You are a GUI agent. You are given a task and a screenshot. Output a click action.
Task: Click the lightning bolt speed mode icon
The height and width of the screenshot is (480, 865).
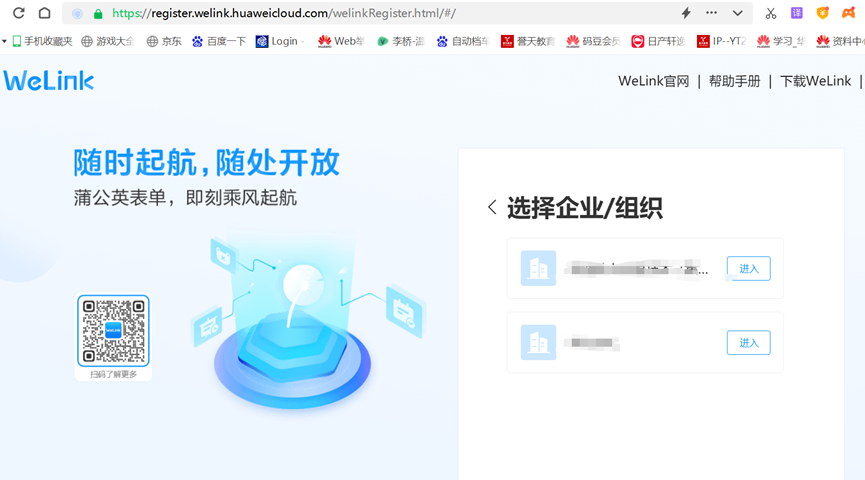click(686, 13)
